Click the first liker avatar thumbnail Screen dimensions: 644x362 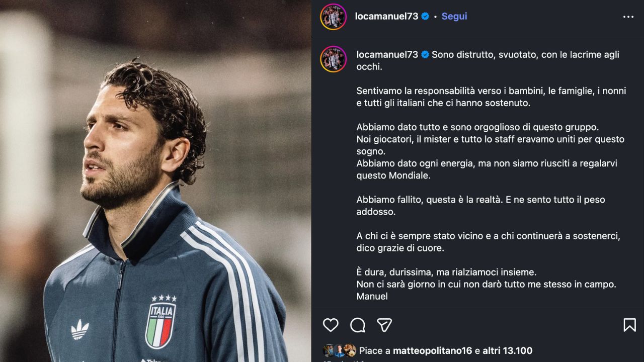pos(329,350)
